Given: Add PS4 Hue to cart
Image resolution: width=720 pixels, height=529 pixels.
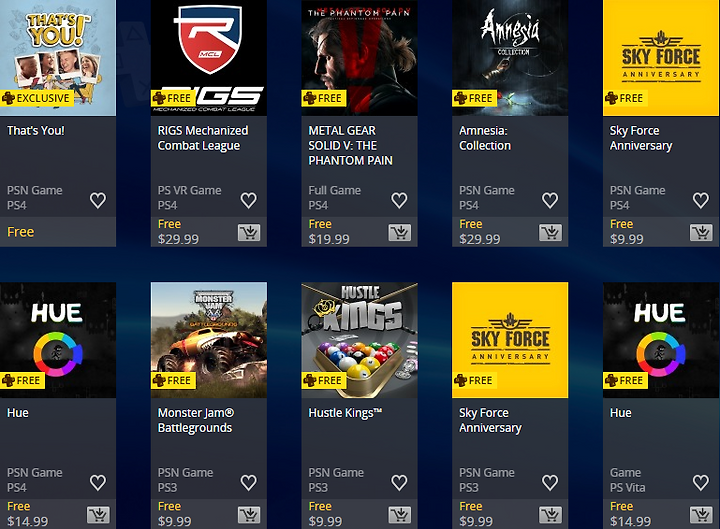Looking at the screenshot, I should 98,515.
